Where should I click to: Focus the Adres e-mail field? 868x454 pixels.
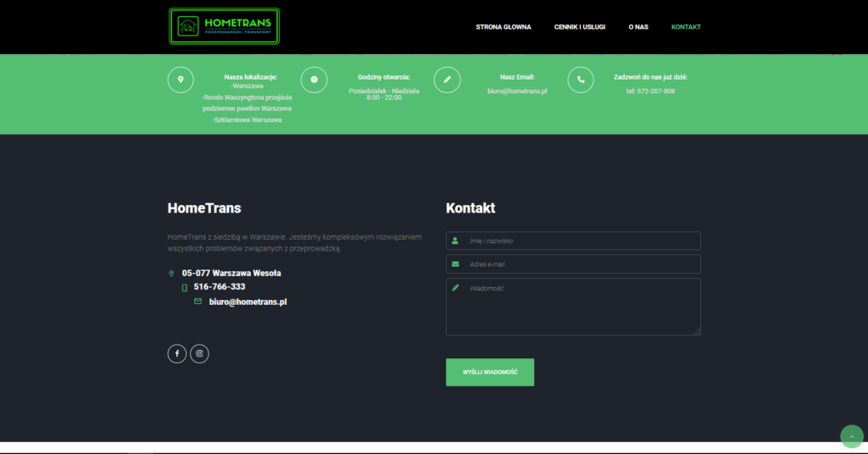pos(581,264)
